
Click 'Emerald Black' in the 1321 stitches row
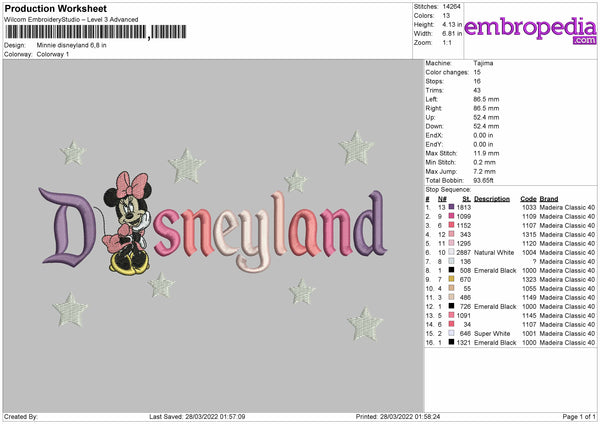pyautogui.click(x=495, y=342)
